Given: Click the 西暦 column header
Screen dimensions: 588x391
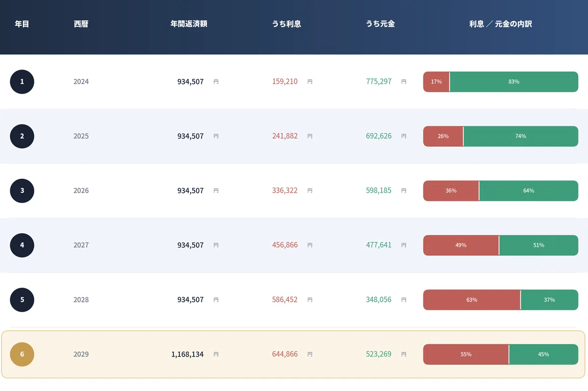Looking at the screenshot, I should click(81, 24).
